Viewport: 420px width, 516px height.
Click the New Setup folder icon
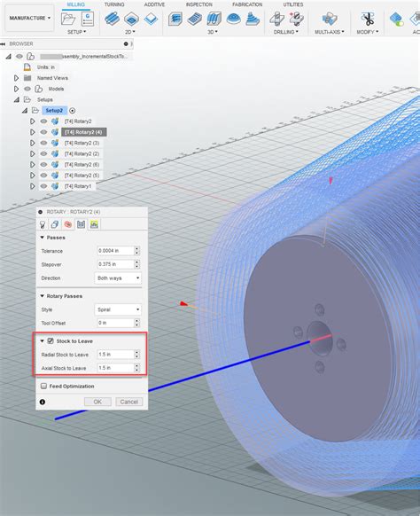68,20
